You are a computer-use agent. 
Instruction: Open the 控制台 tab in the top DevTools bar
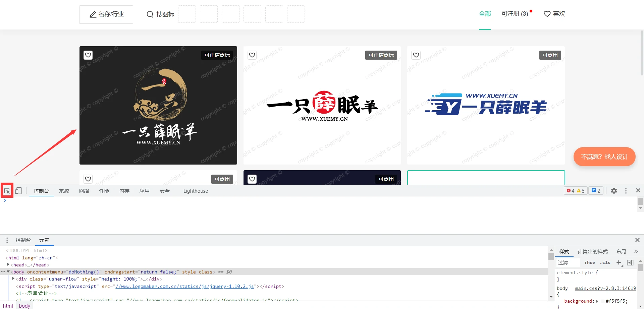pyautogui.click(x=41, y=191)
